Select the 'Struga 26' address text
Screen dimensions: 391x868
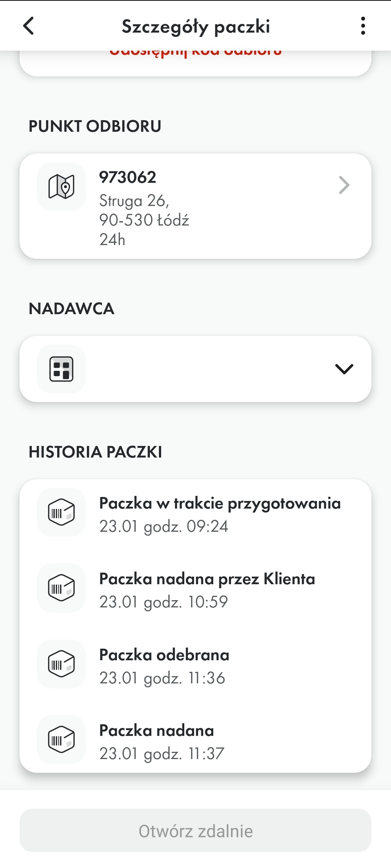(134, 201)
